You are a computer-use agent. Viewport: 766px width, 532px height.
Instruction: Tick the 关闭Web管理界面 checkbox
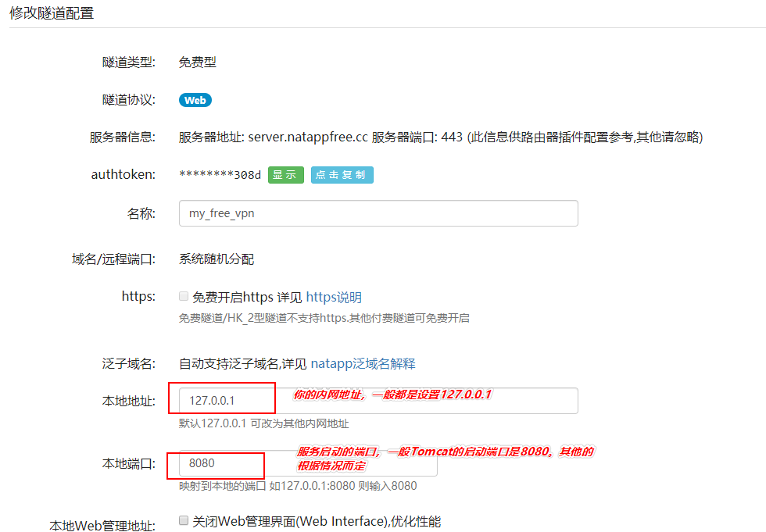pyautogui.click(x=184, y=520)
